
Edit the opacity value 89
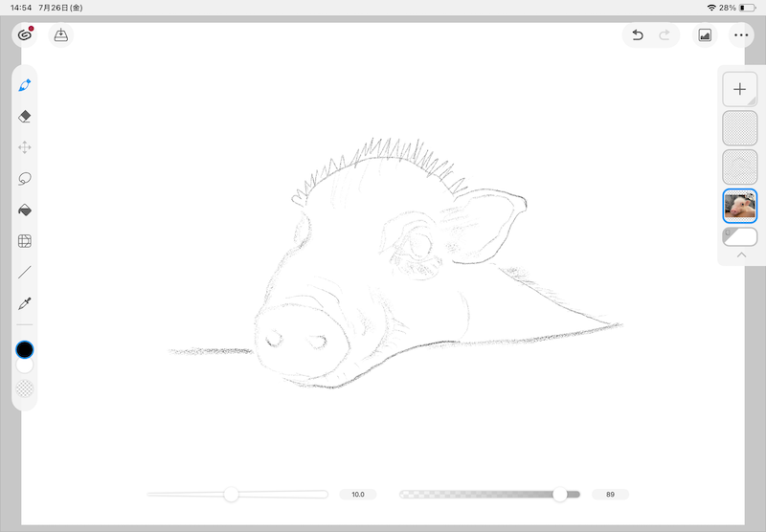tap(610, 495)
